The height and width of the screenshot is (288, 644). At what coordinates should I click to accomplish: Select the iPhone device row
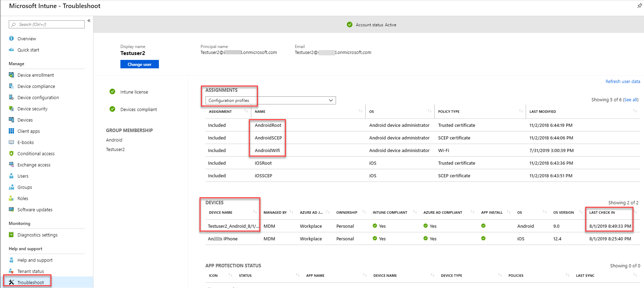[422, 239]
